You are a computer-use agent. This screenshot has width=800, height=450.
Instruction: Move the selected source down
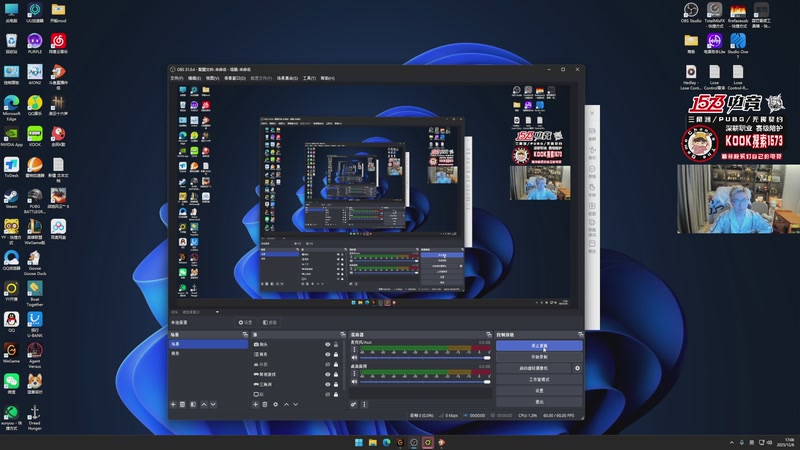pos(295,405)
